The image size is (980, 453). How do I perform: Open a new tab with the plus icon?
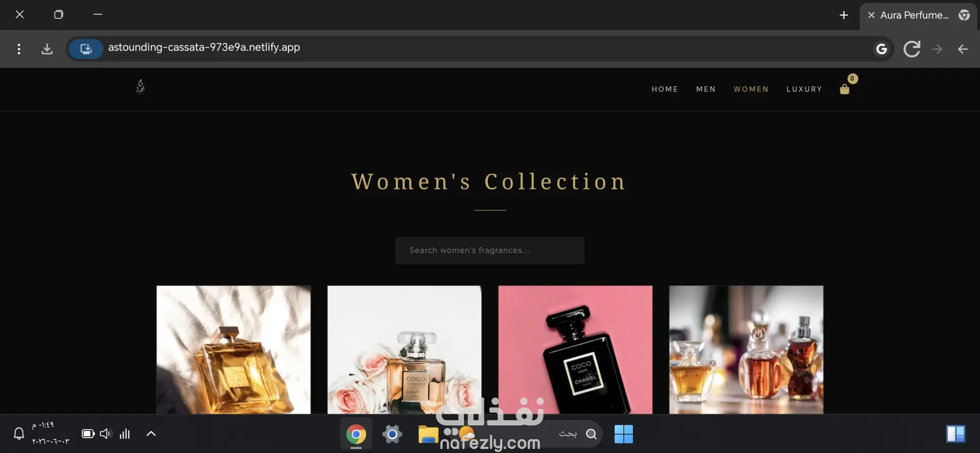coord(844,15)
